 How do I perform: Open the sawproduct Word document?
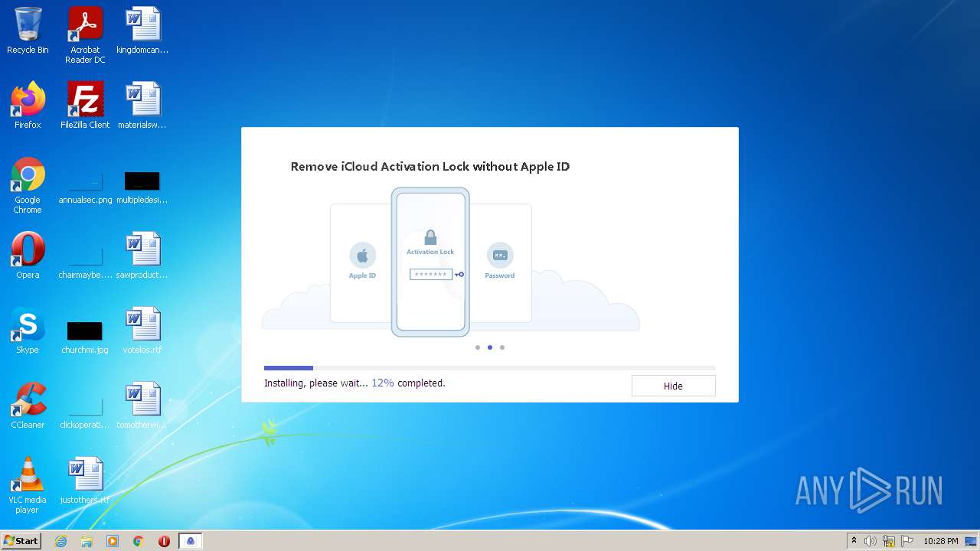[x=142, y=256]
